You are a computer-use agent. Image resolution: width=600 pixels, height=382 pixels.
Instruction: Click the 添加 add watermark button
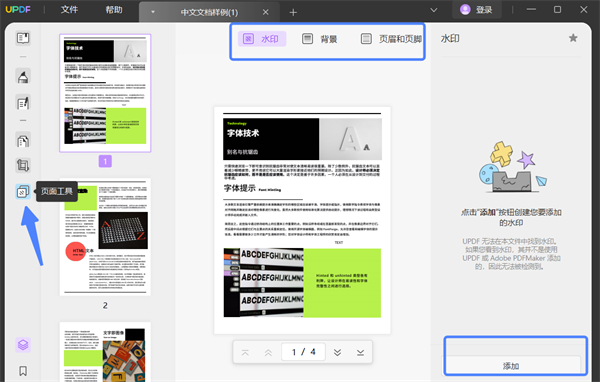pyautogui.click(x=511, y=366)
